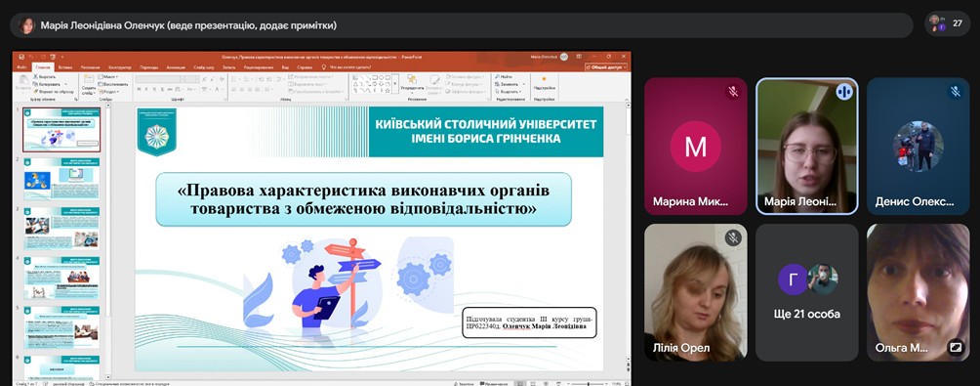980x386 pixels.
Task: Select slide 3 thumbnail in panel
Action: pos(61,229)
